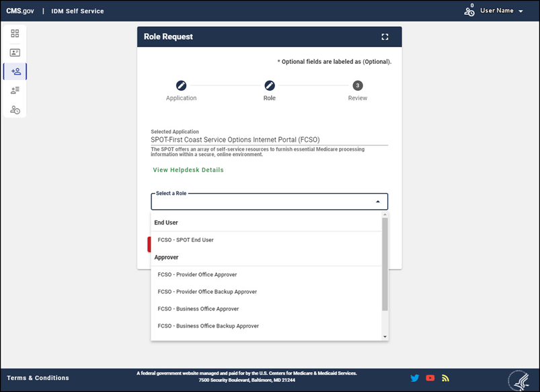Viewport: 540px width, 392px height.
Task: Open the manage roles list sidebar icon
Action: pyautogui.click(x=15, y=90)
